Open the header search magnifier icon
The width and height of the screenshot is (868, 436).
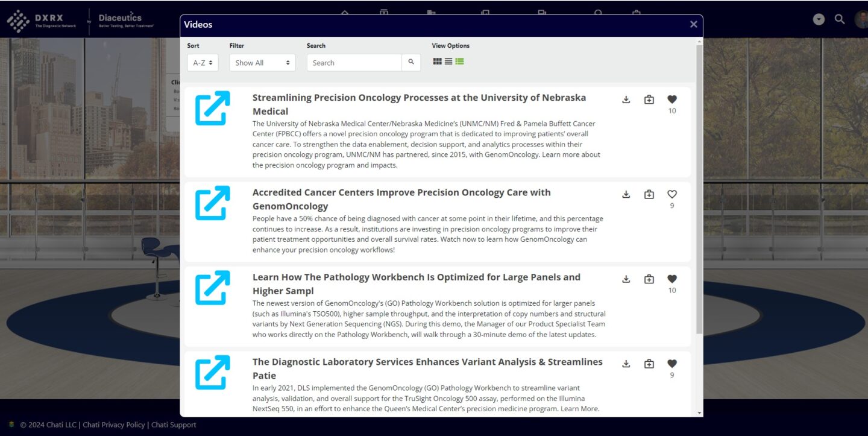(x=839, y=19)
